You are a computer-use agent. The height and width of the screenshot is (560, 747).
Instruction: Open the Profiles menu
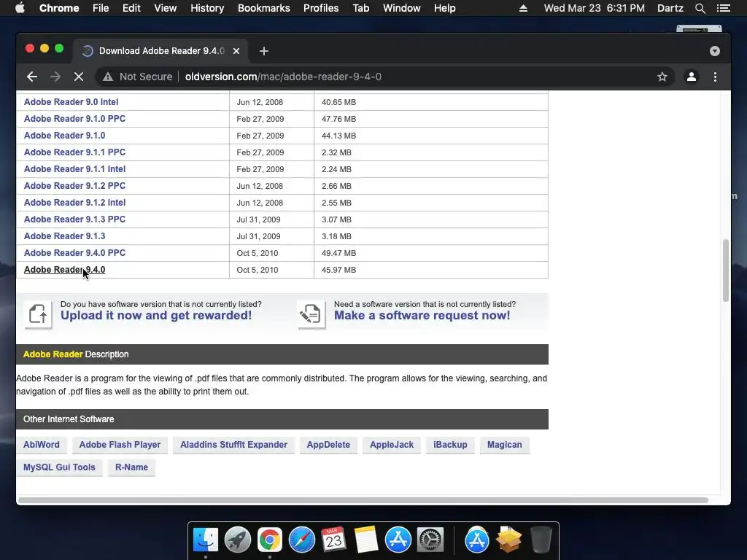click(x=321, y=8)
